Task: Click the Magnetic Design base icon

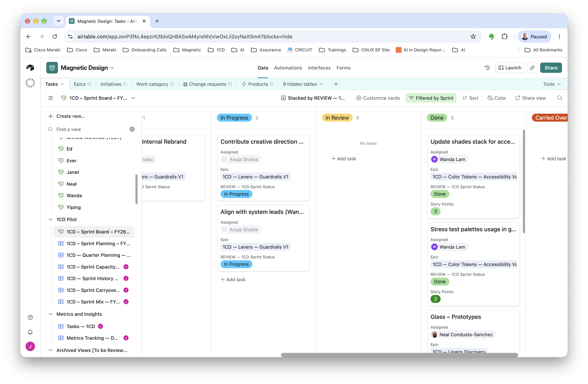Action: [x=52, y=68]
